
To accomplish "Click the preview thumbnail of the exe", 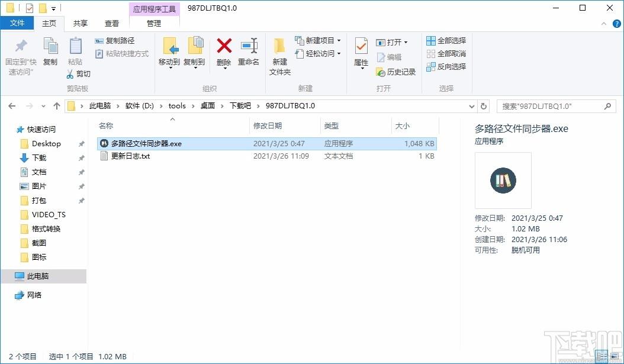I will click(503, 180).
